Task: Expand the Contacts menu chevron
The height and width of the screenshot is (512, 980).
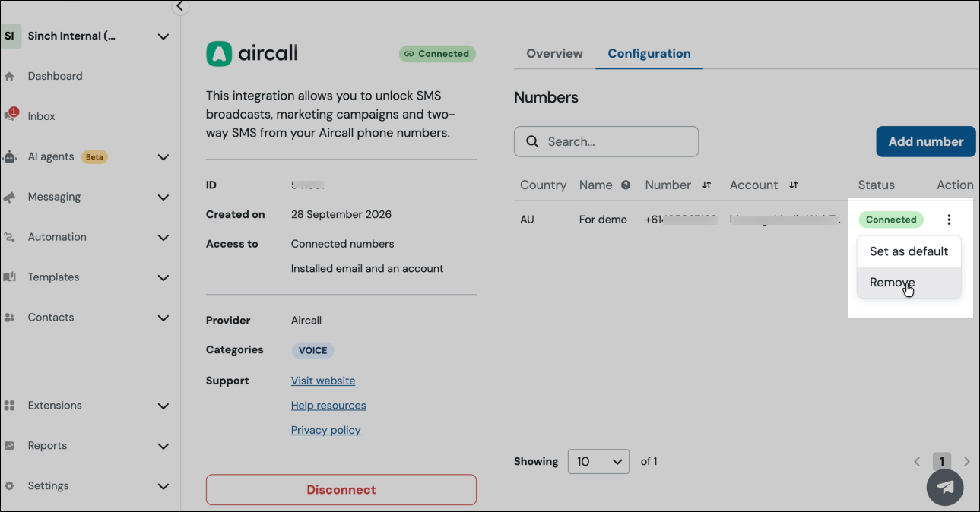Action: pyautogui.click(x=163, y=318)
